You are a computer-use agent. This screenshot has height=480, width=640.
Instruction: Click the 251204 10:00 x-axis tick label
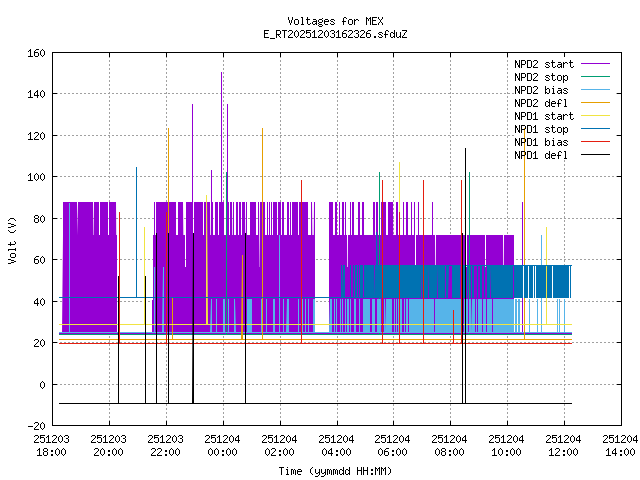click(506, 445)
